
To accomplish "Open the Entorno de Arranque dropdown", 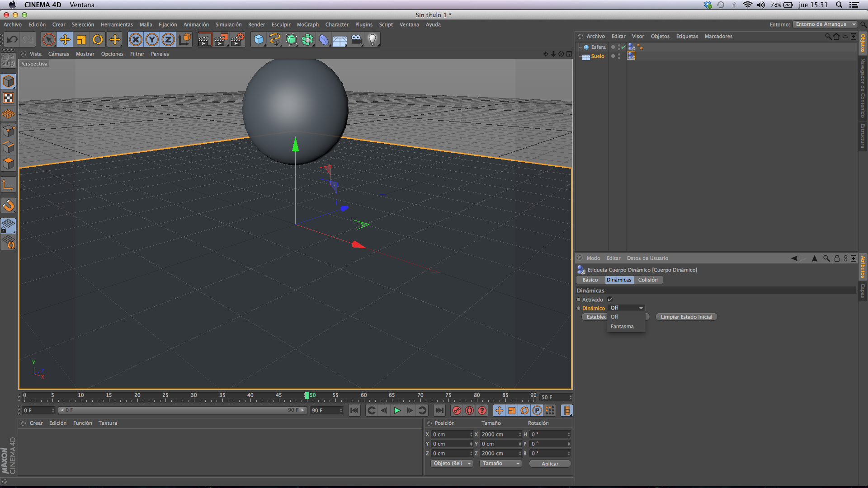I will click(x=825, y=24).
